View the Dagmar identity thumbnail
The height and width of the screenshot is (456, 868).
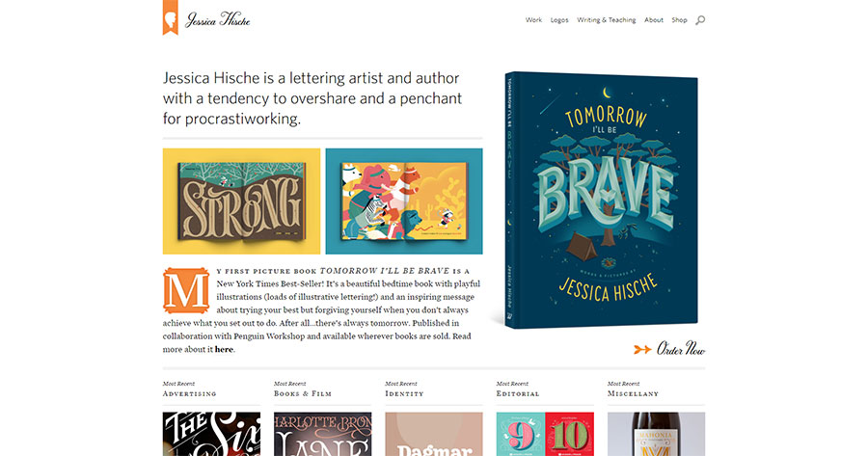point(434,434)
